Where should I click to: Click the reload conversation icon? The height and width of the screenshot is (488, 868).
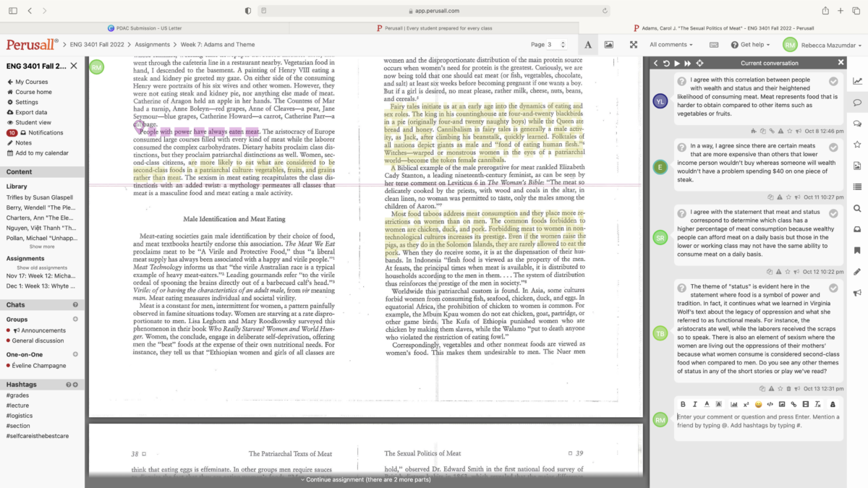click(x=666, y=64)
